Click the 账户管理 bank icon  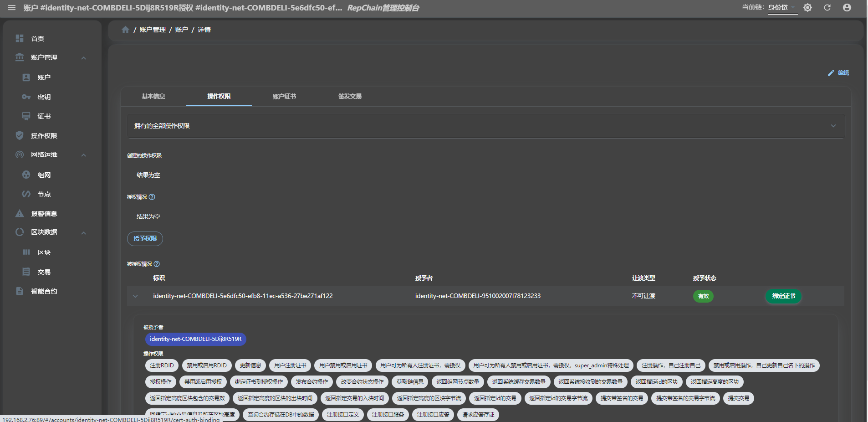click(x=20, y=57)
